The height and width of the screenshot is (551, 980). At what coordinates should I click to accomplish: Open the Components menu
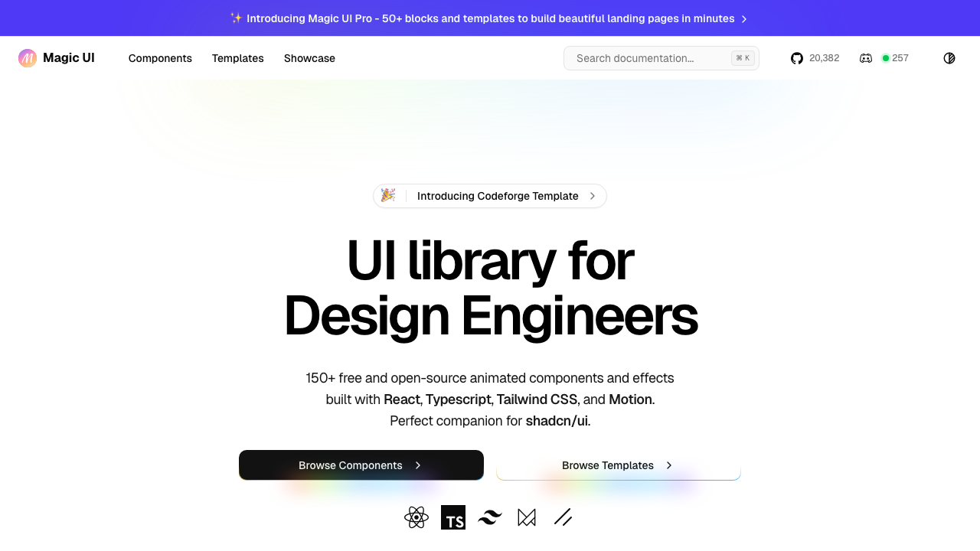(160, 58)
